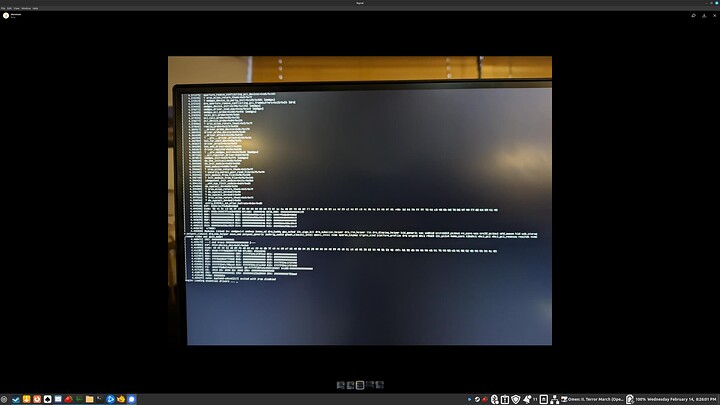Click the download/save image icon

[x=704, y=16]
